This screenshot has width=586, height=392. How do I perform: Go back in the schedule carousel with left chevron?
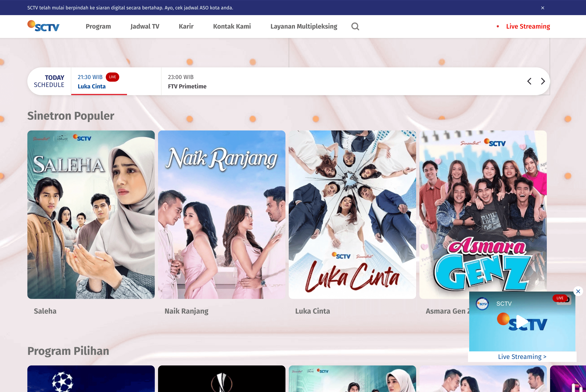pyautogui.click(x=529, y=81)
